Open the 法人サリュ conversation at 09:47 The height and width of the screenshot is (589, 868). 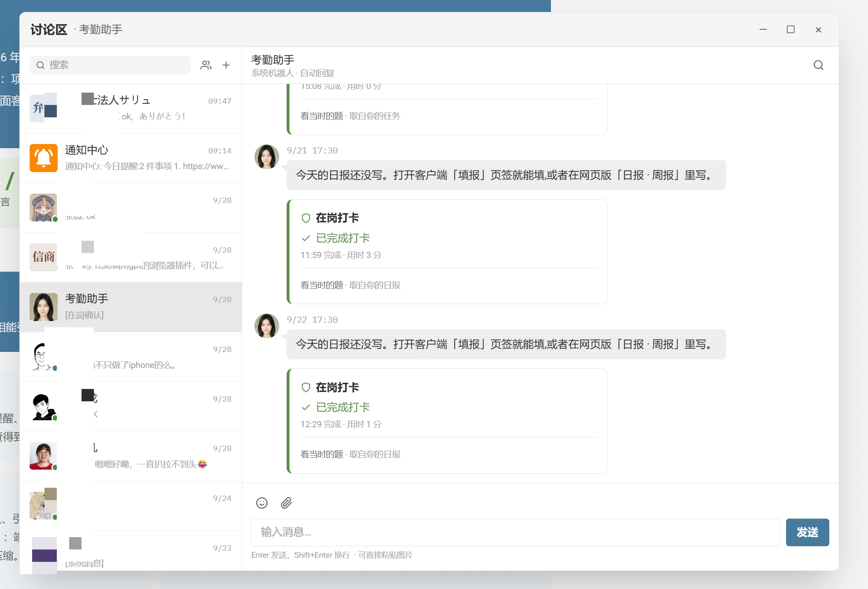131,108
